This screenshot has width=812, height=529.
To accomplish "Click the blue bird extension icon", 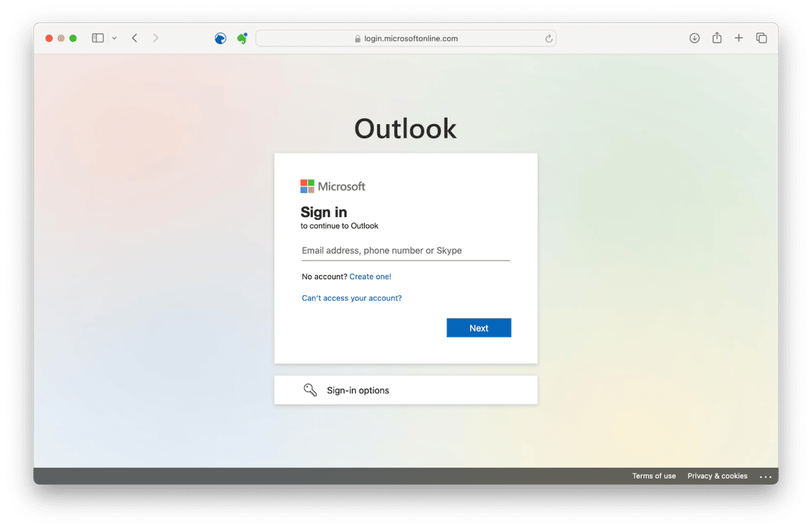I will tap(220, 39).
